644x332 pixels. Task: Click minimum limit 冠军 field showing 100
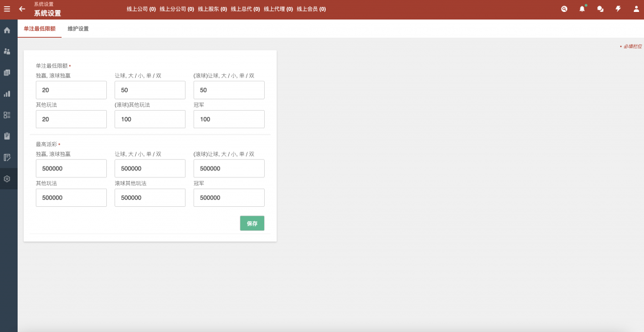click(x=229, y=119)
